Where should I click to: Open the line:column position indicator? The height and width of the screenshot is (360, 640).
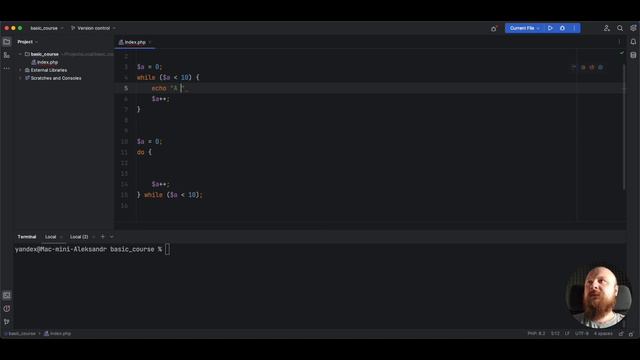pos(555,333)
